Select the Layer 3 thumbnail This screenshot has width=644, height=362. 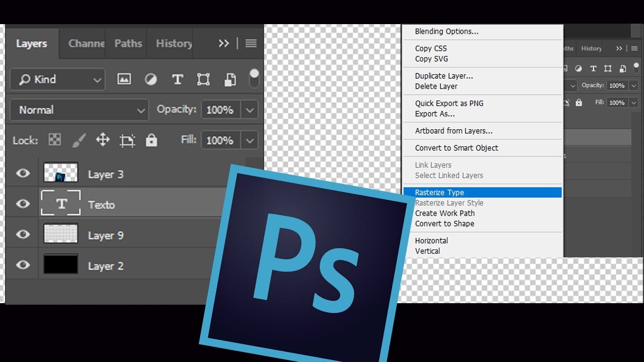(x=61, y=172)
